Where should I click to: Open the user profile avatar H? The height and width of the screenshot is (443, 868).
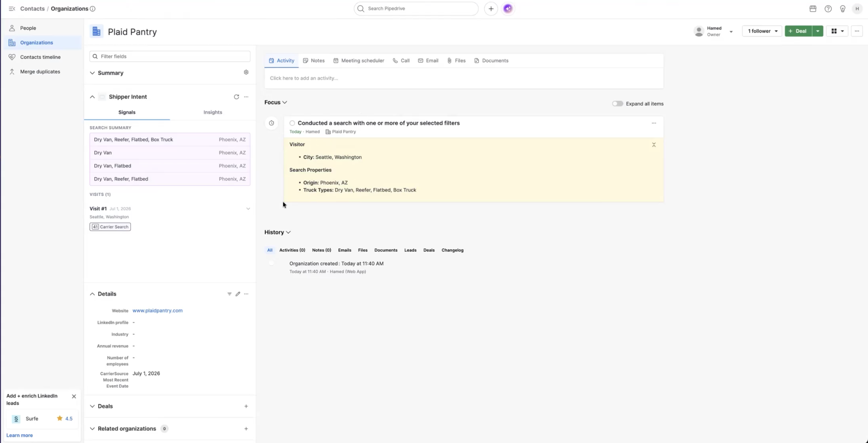tap(857, 9)
